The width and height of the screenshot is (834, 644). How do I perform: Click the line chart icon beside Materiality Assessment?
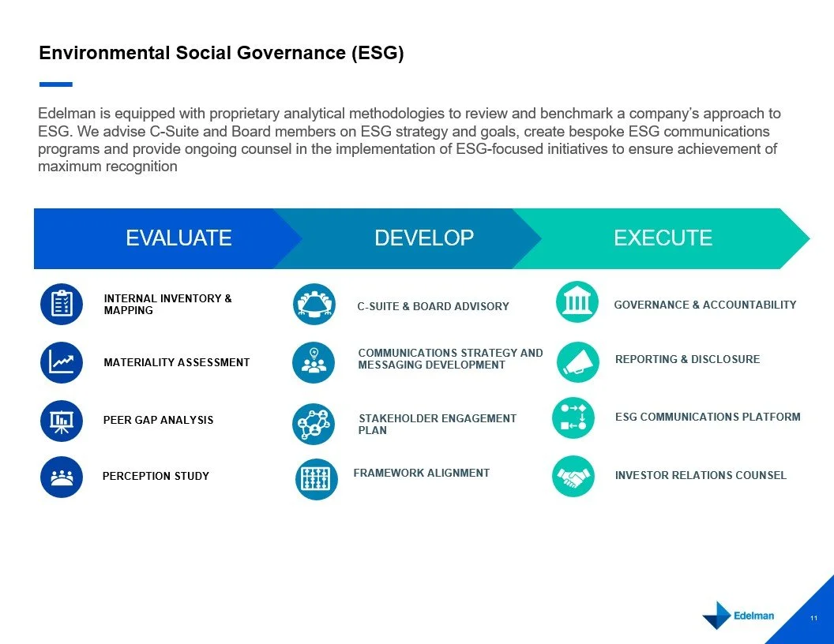click(62, 362)
